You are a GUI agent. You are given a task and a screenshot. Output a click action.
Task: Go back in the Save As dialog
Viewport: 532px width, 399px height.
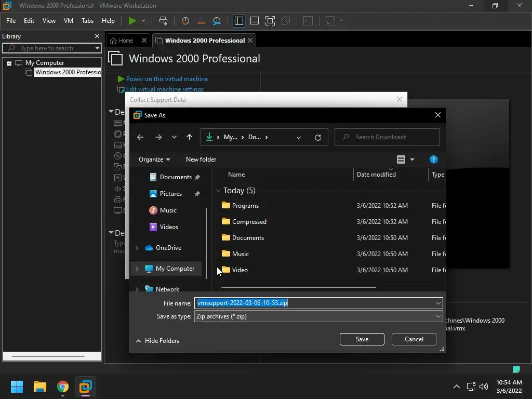[x=140, y=137]
